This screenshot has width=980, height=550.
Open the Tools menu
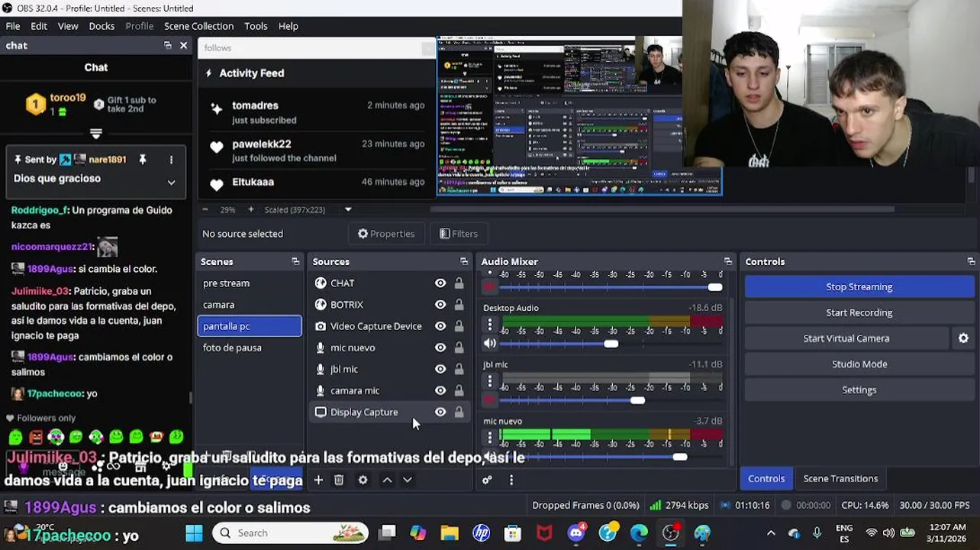click(x=256, y=26)
